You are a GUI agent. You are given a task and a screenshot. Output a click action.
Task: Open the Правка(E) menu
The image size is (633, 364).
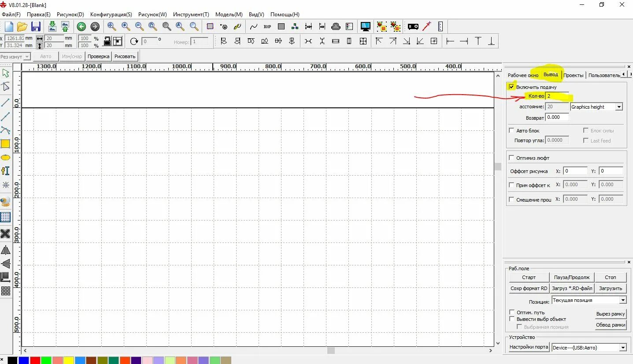39,15
